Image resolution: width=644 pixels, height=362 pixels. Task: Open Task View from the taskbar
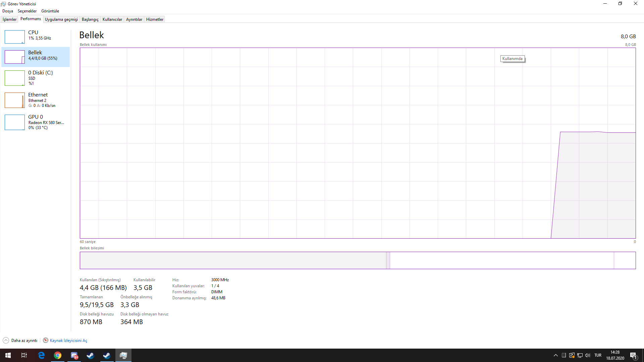tap(24, 355)
